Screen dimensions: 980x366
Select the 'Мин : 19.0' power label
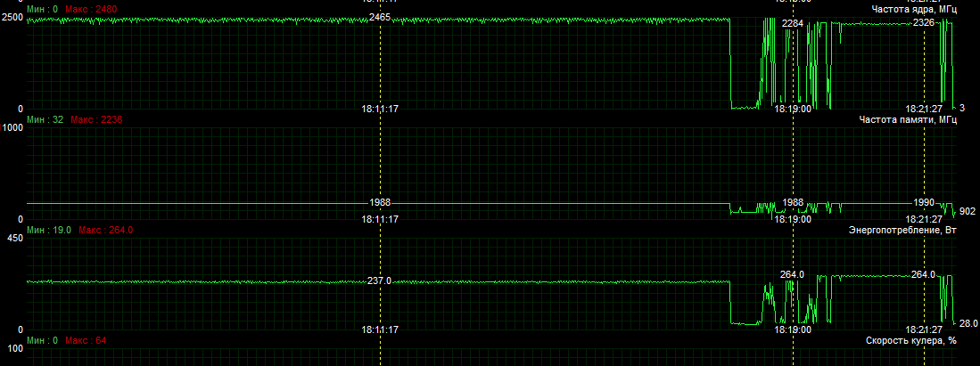[49, 231]
